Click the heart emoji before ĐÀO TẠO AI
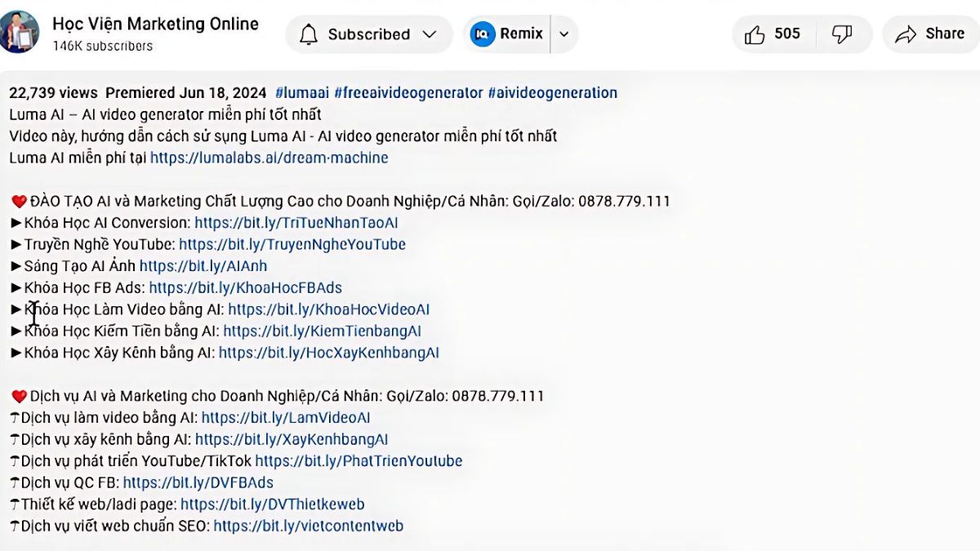Screen dimensions: 980x551 click(18, 200)
